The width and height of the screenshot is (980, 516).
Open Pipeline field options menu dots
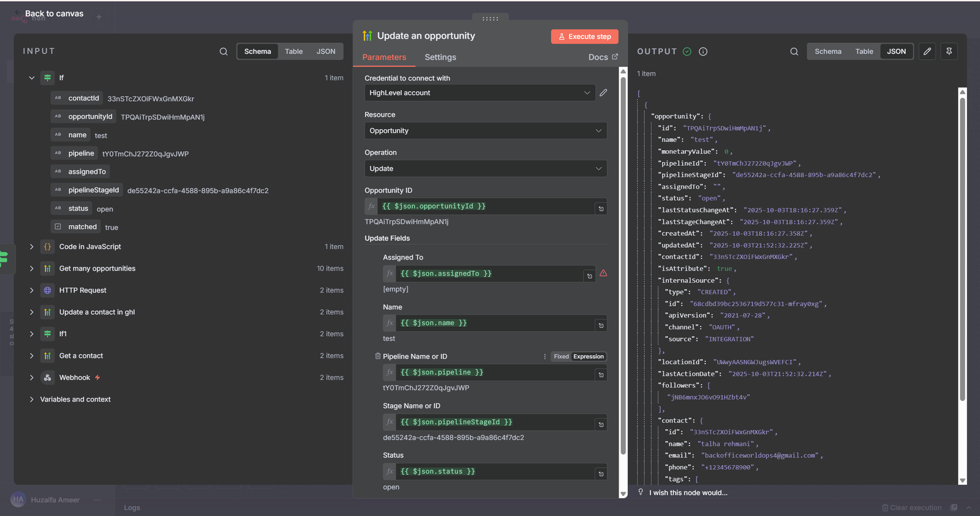(545, 356)
